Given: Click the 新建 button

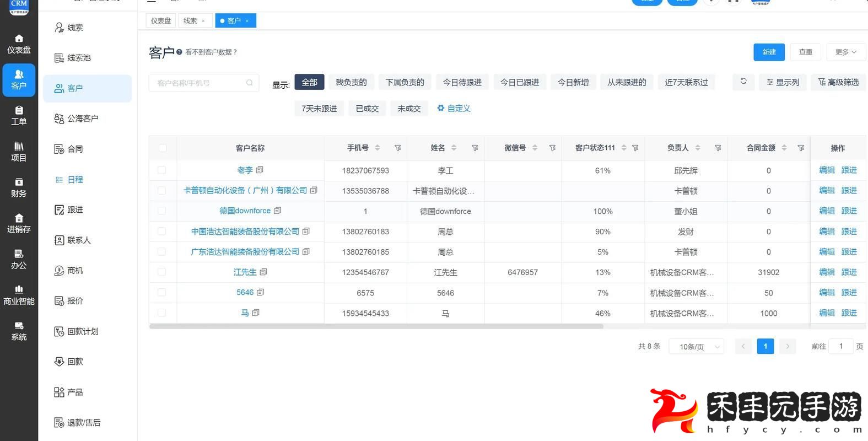Looking at the screenshot, I should [769, 52].
